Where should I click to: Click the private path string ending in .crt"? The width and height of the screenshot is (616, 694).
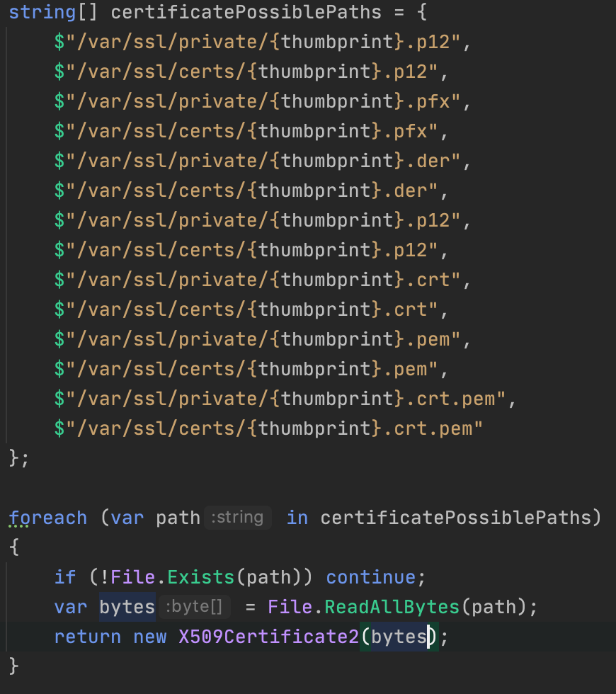pyautogui.click(x=258, y=280)
